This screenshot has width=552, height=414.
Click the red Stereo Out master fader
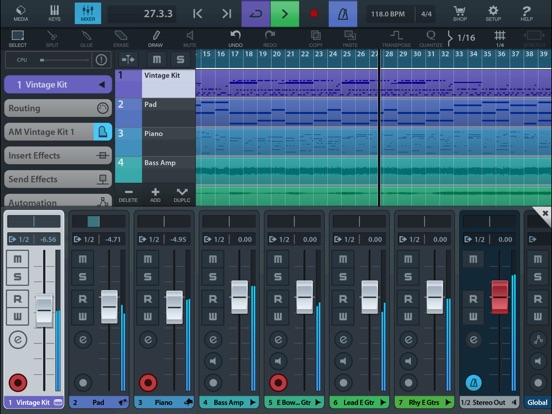pos(500,297)
